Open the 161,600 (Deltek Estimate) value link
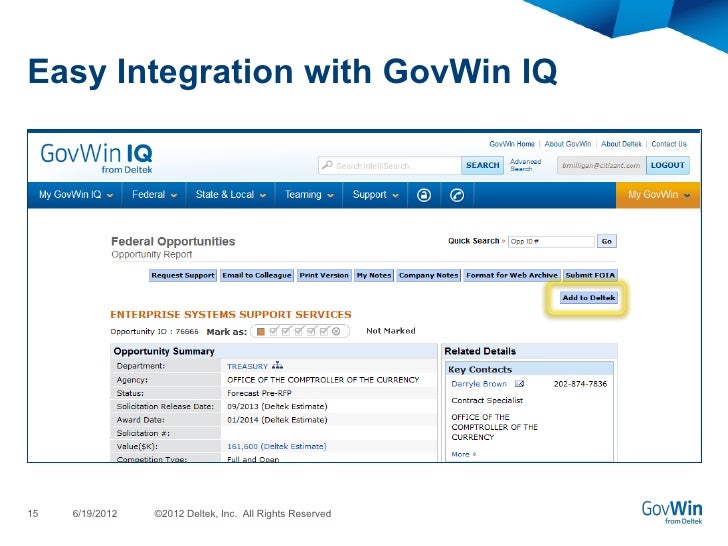Viewport: 728px width, 546px height. [277, 446]
